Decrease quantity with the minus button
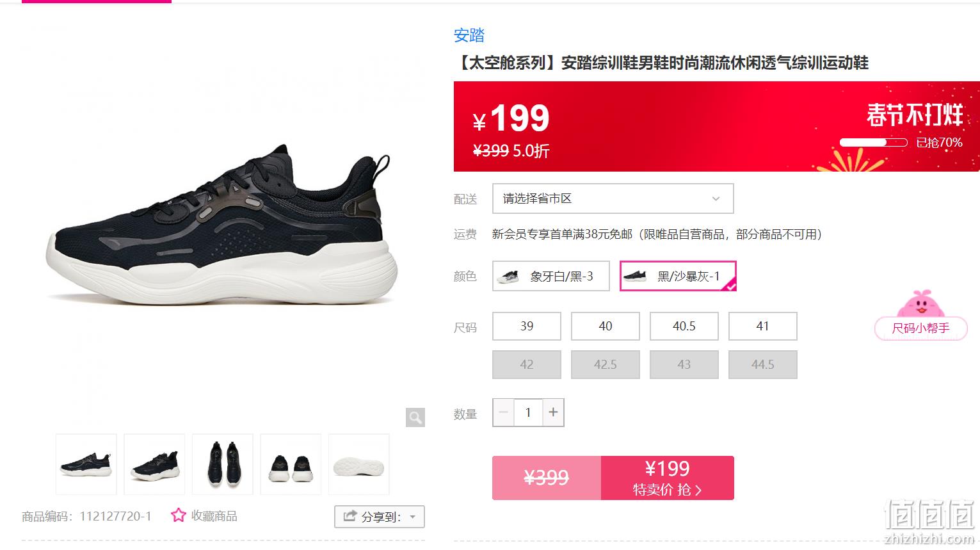 (x=503, y=412)
